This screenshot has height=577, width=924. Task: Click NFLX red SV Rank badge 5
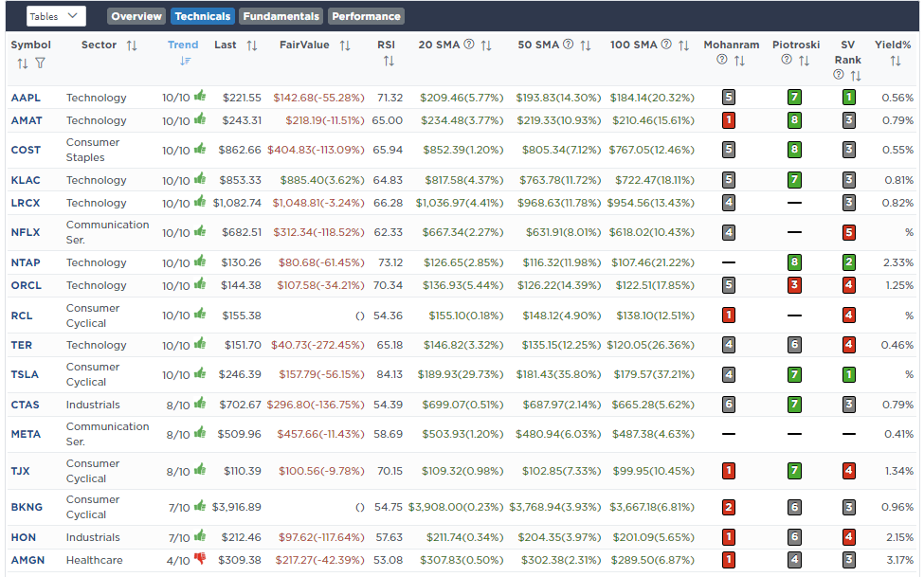(x=848, y=232)
